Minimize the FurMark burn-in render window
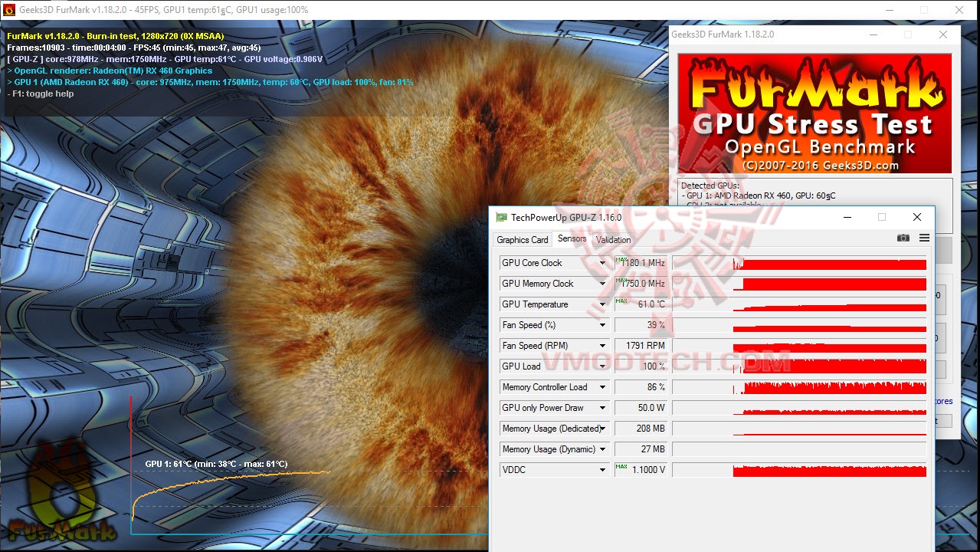The height and width of the screenshot is (552, 980). (889, 10)
